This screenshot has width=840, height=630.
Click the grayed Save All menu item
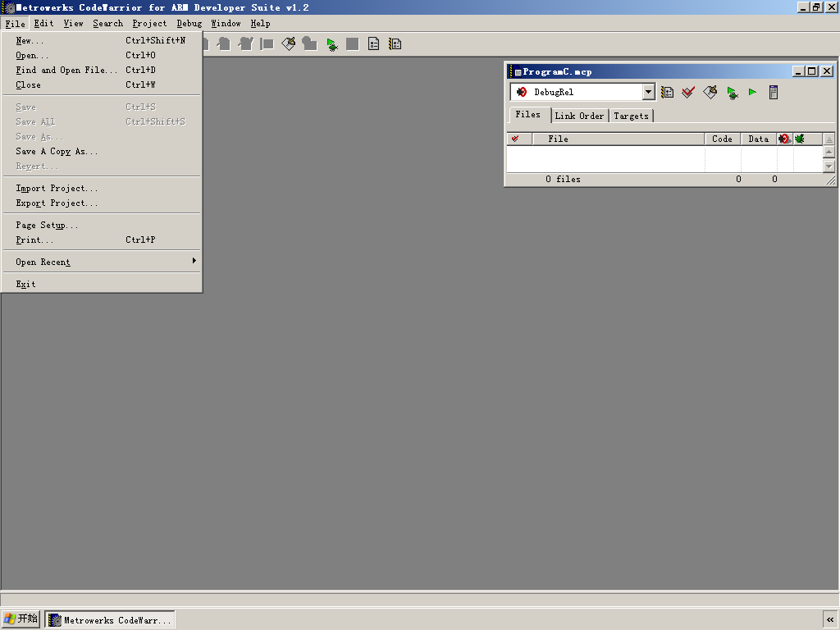[x=102, y=121]
